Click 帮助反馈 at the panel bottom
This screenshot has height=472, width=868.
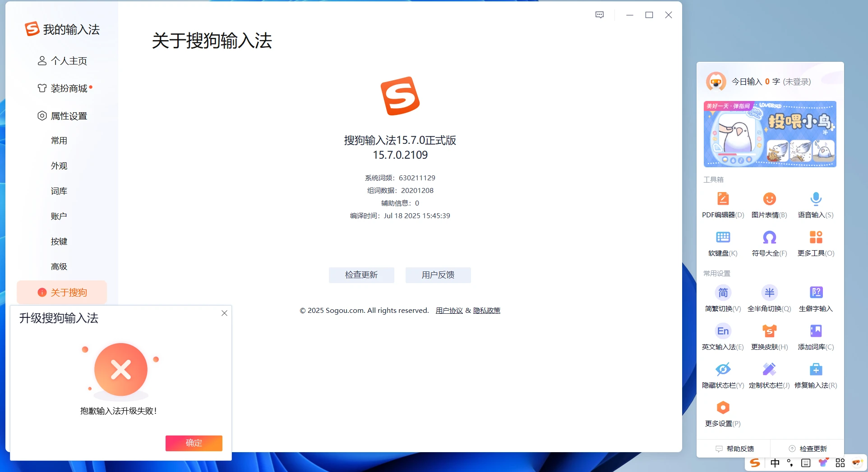click(x=735, y=449)
